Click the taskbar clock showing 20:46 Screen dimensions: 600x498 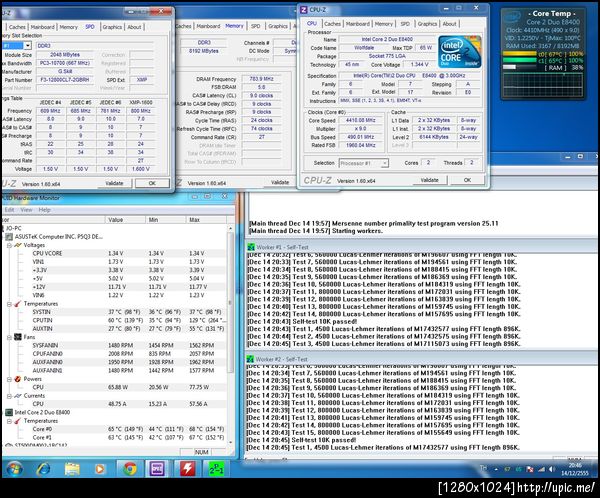tap(575, 469)
